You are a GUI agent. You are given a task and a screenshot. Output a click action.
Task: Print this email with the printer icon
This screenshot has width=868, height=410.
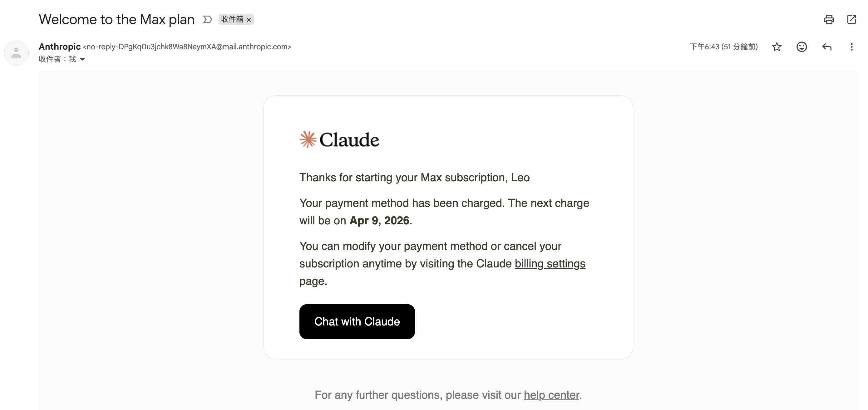(829, 20)
